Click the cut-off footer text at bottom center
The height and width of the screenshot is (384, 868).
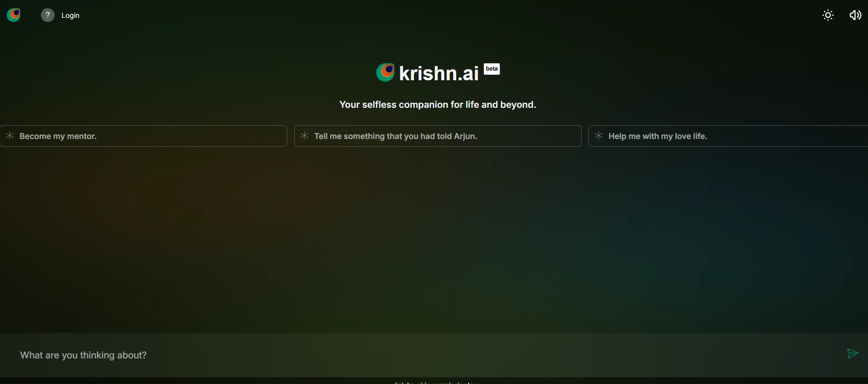coord(437,382)
